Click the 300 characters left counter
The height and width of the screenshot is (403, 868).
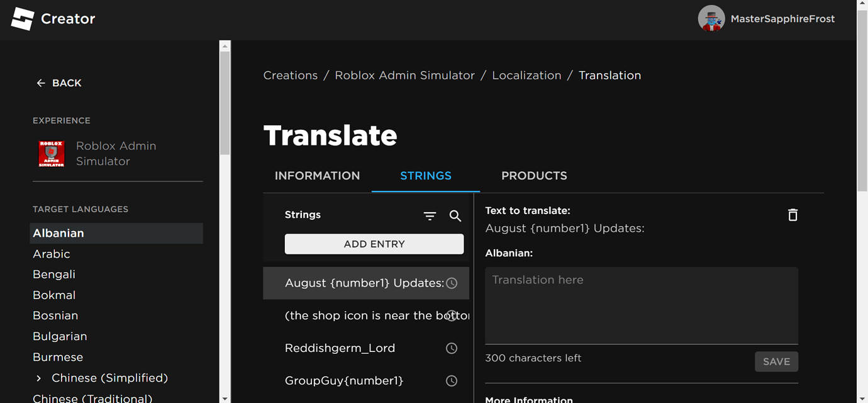pyautogui.click(x=533, y=358)
